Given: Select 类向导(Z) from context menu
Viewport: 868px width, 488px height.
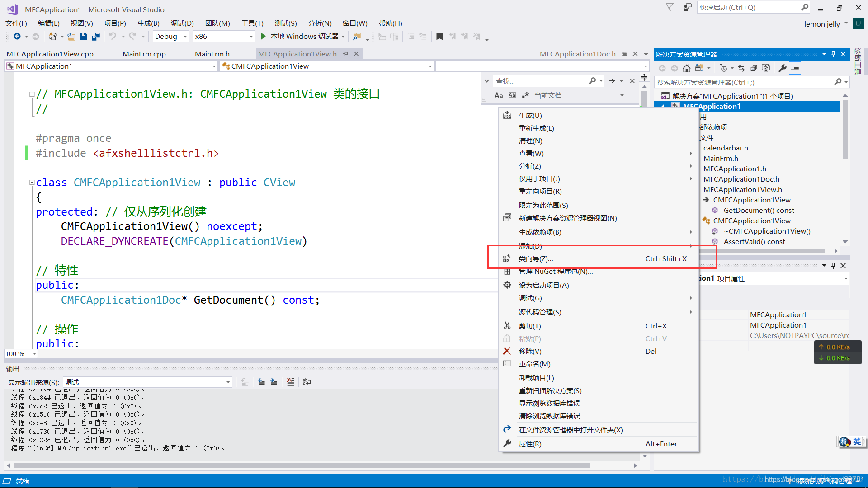Looking at the screenshot, I should 599,258.
